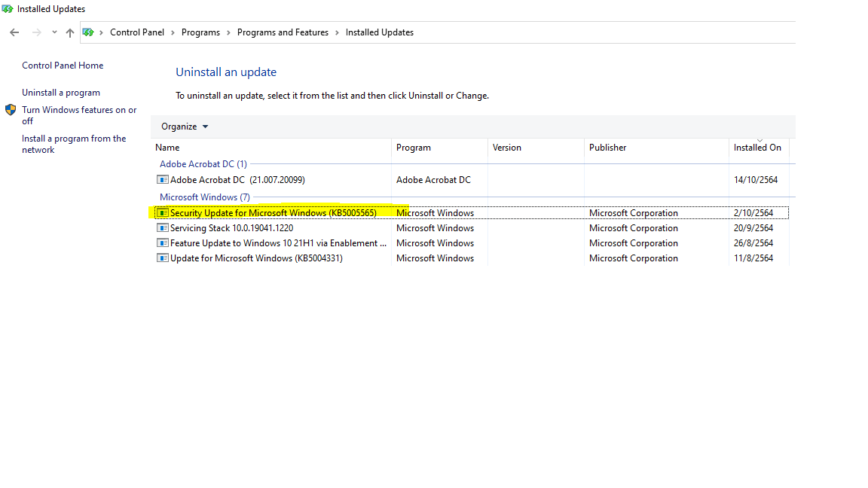Open Uninstall a program link
Image resolution: width=868 pixels, height=488 pixels.
(x=61, y=93)
